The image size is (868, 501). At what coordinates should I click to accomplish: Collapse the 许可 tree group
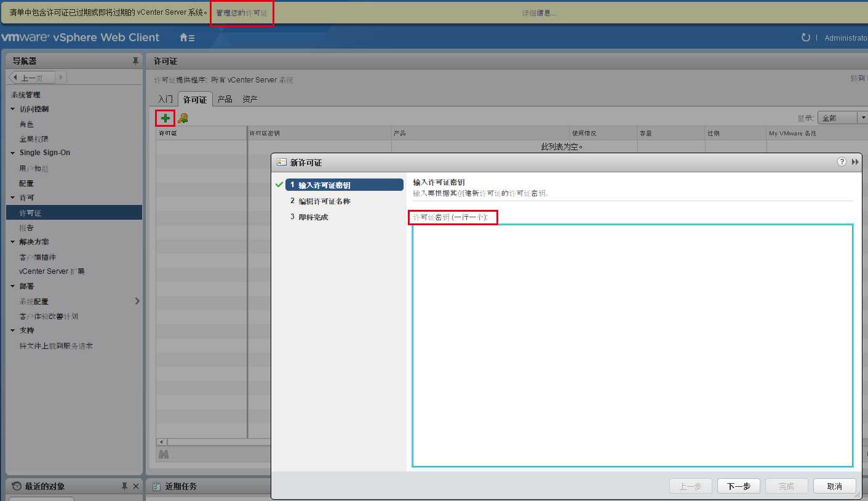point(14,198)
